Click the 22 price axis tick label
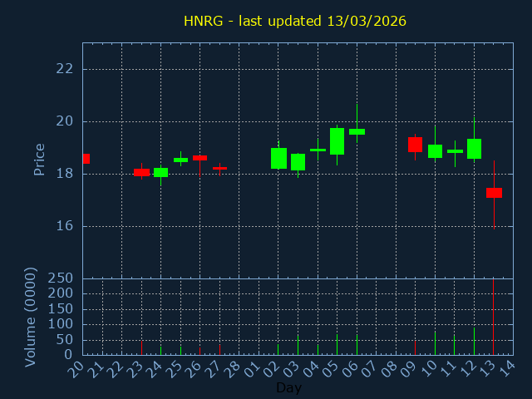Image resolution: width=532 pixels, height=399 pixels. pos(64,69)
